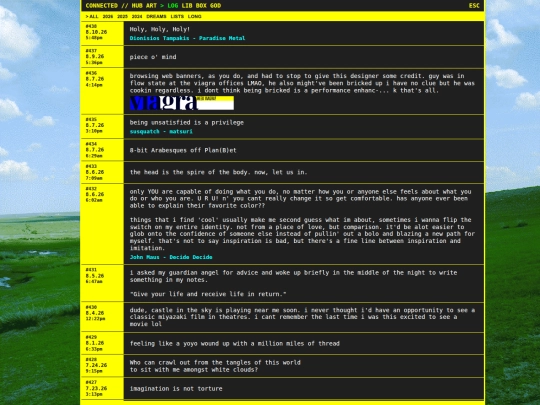Click entry number #429
Screen dimensions: 540x405
[91, 337]
